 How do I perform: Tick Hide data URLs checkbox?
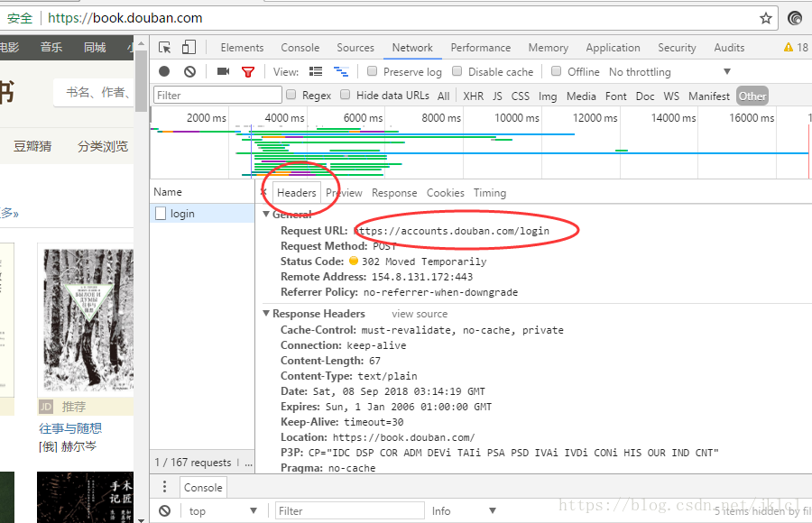pyautogui.click(x=345, y=95)
